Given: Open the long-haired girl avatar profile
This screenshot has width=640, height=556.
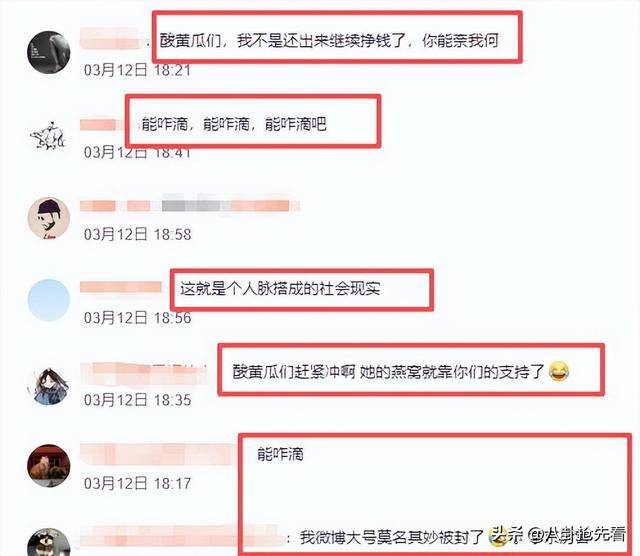Looking at the screenshot, I should click(x=50, y=386).
